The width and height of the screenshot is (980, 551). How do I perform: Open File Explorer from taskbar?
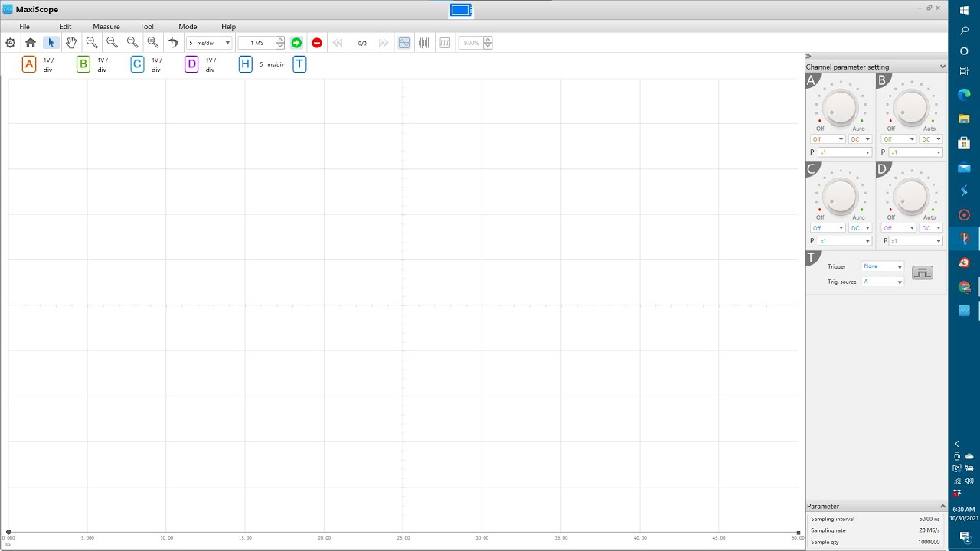(x=965, y=119)
